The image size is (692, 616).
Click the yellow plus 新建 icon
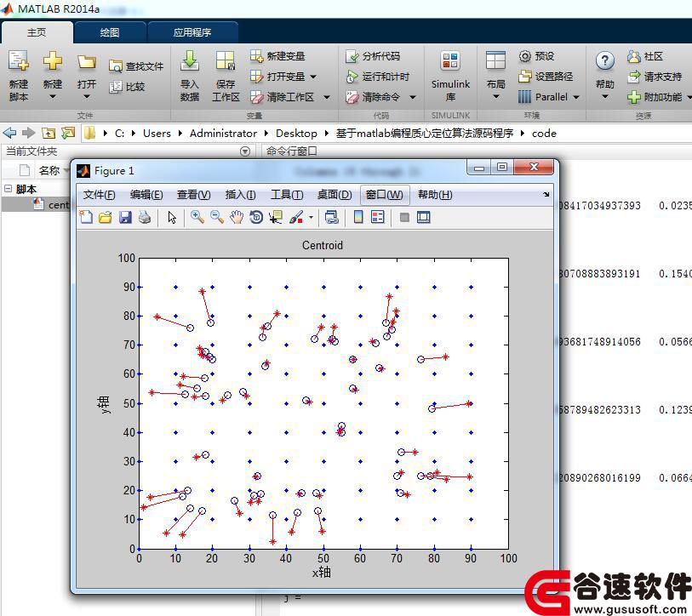(52, 61)
